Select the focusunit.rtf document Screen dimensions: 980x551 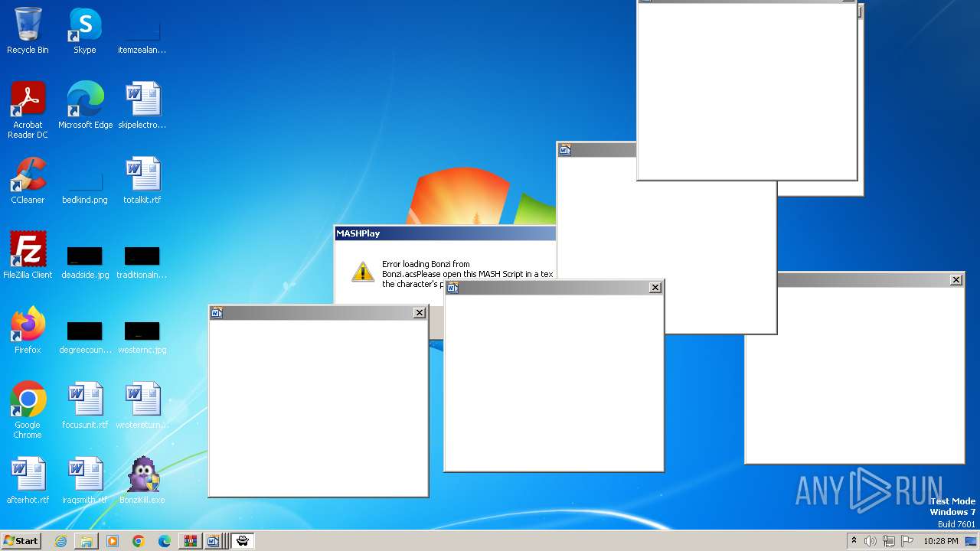[84, 406]
